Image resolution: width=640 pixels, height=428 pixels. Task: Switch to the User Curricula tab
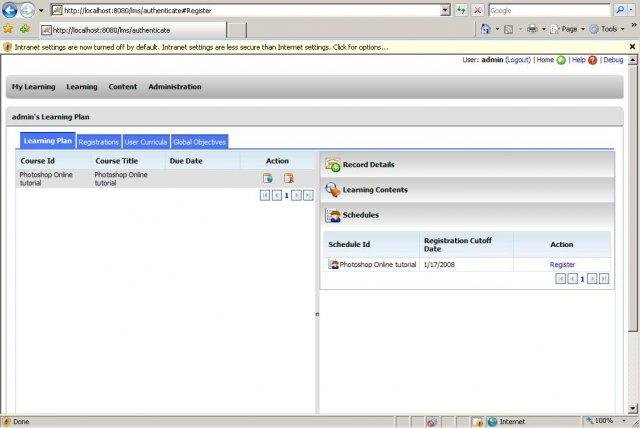(146, 142)
